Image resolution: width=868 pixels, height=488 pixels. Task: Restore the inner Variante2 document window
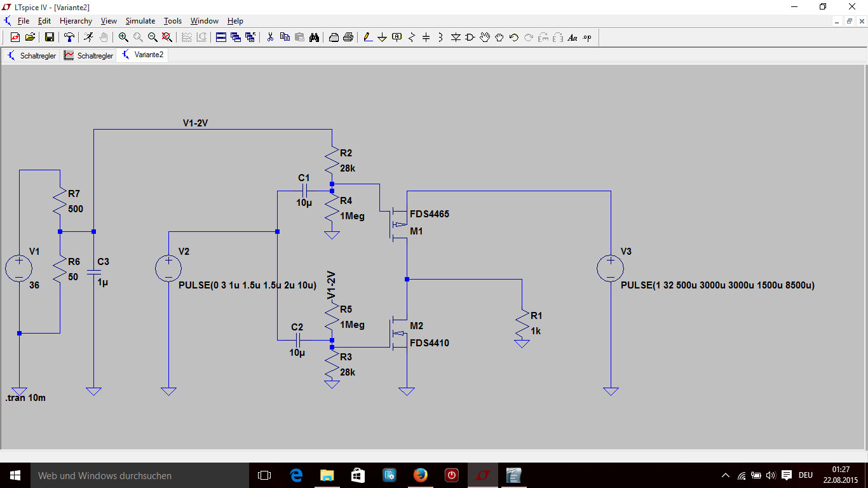(x=849, y=21)
